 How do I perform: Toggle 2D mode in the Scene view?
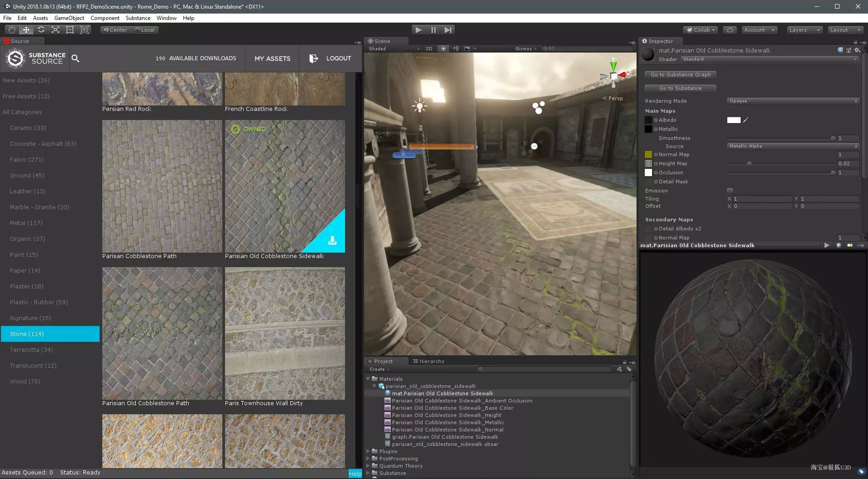click(429, 48)
